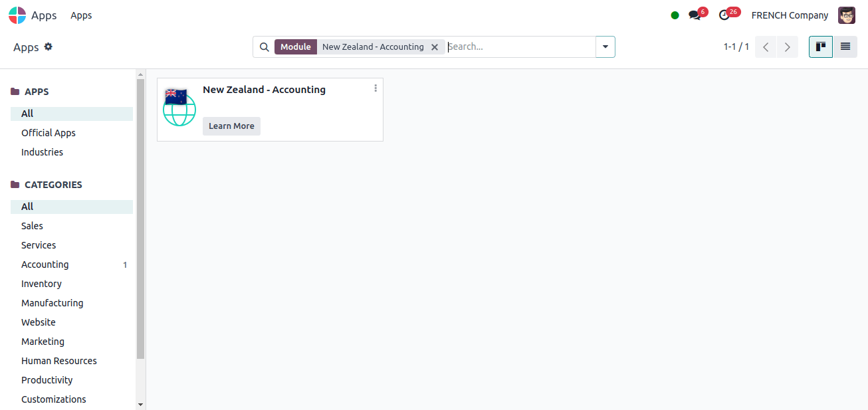Viewport: 868px width, 410px height.
Task: Go to the next page arrow
Action: [788, 47]
